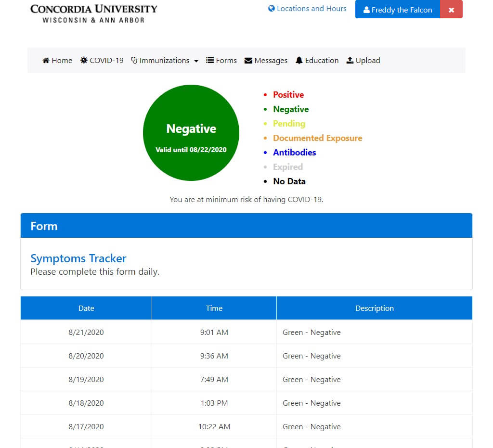Image resolution: width=493 pixels, height=448 pixels.
Task: Click the 7:49 AM time cell
Action: pos(214,379)
